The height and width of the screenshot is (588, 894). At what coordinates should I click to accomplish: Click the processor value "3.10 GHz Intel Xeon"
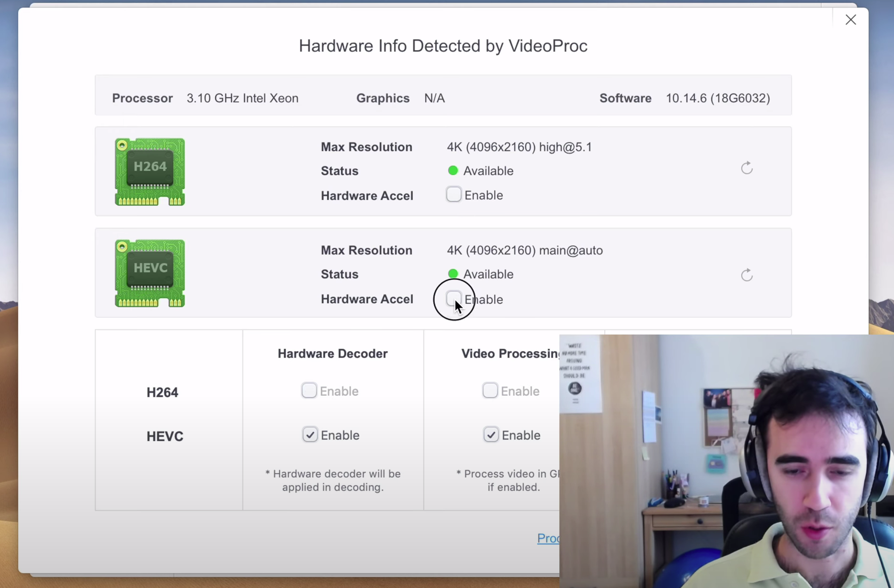click(x=242, y=98)
